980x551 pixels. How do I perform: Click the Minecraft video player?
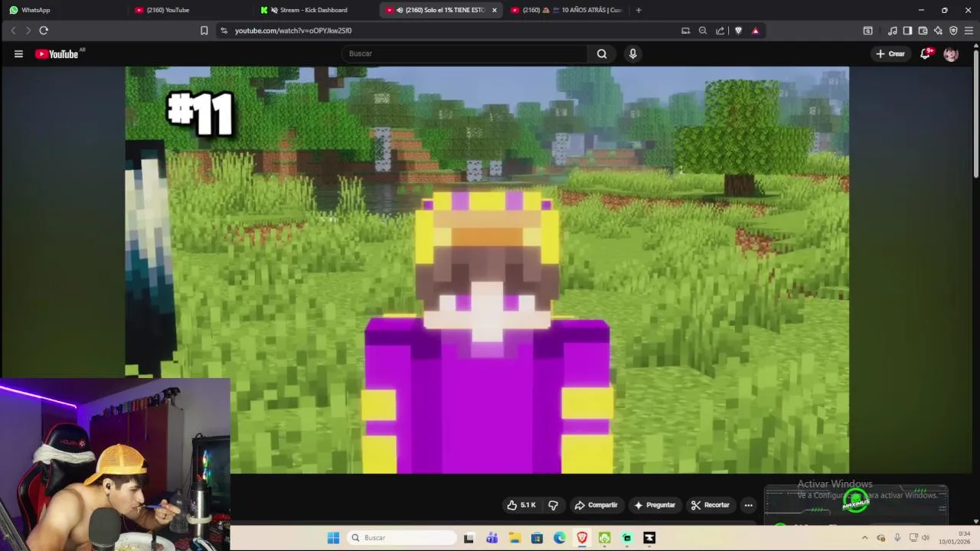[x=487, y=269]
